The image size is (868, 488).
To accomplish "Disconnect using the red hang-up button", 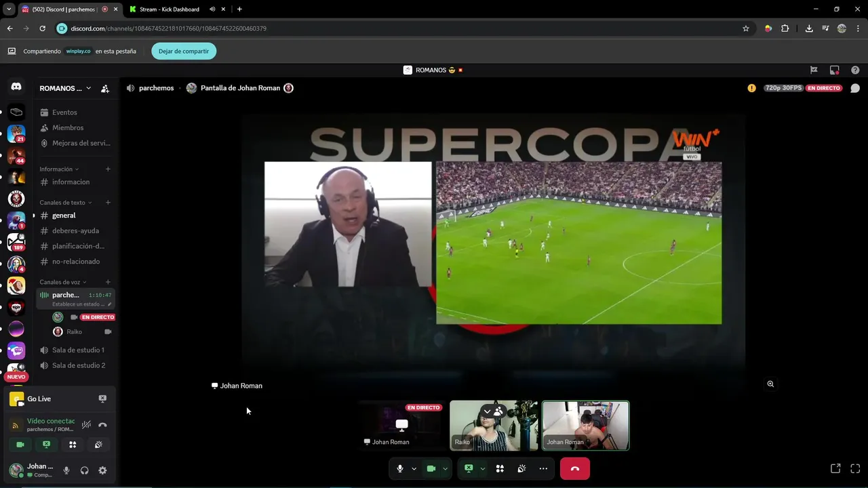I will pyautogui.click(x=575, y=468).
